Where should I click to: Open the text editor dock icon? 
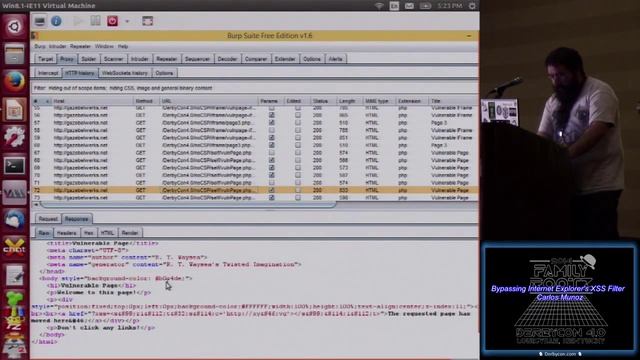(x=14, y=276)
